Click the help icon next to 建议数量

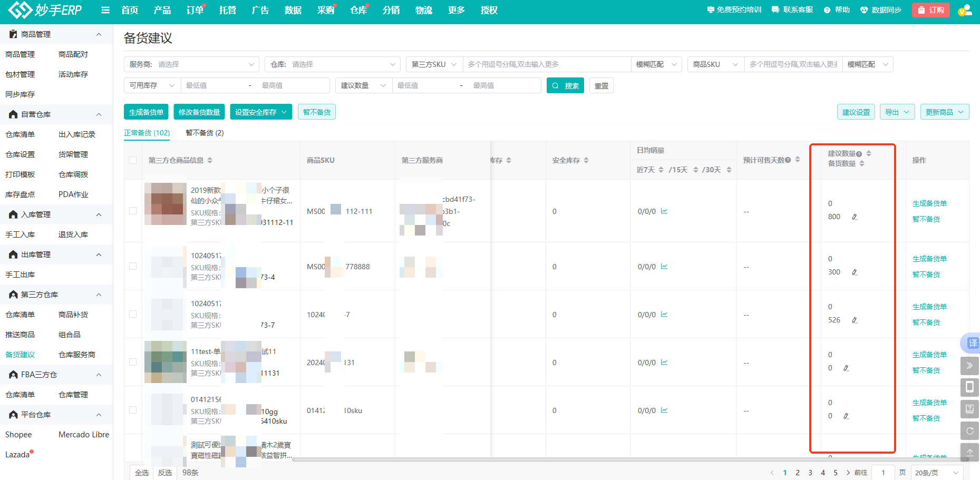coord(859,154)
